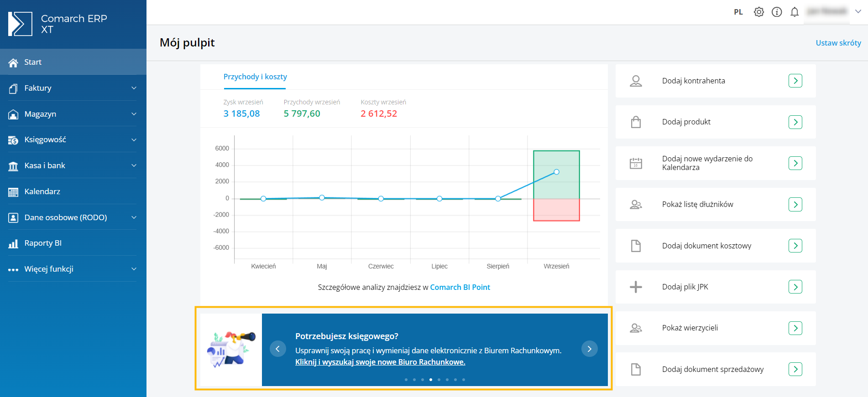Image resolution: width=868 pixels, height=397 pixels.
Task: Open the user account dropdown arrow
Action: (858, 12)
